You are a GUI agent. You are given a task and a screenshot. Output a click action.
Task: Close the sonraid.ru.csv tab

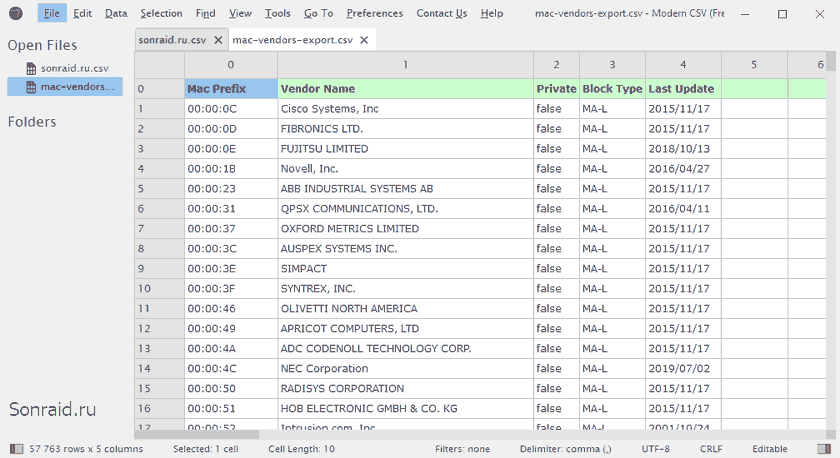(218, 40)
